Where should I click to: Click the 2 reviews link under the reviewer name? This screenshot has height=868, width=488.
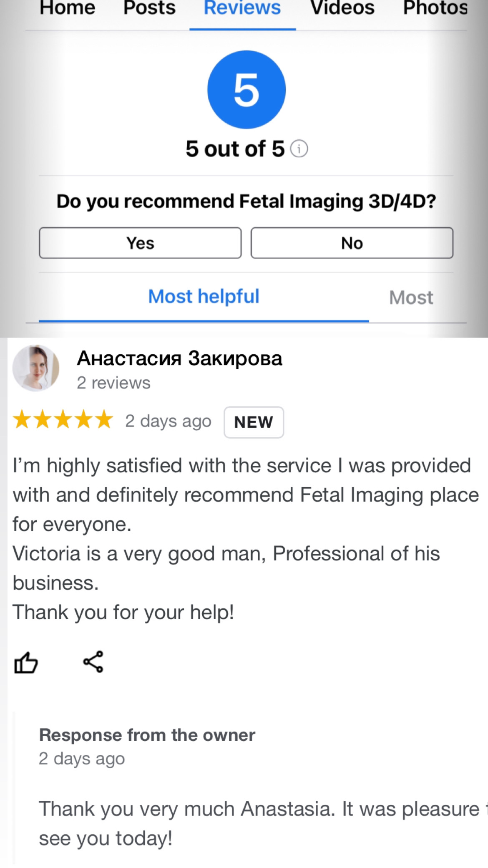(x=113, y=382)
